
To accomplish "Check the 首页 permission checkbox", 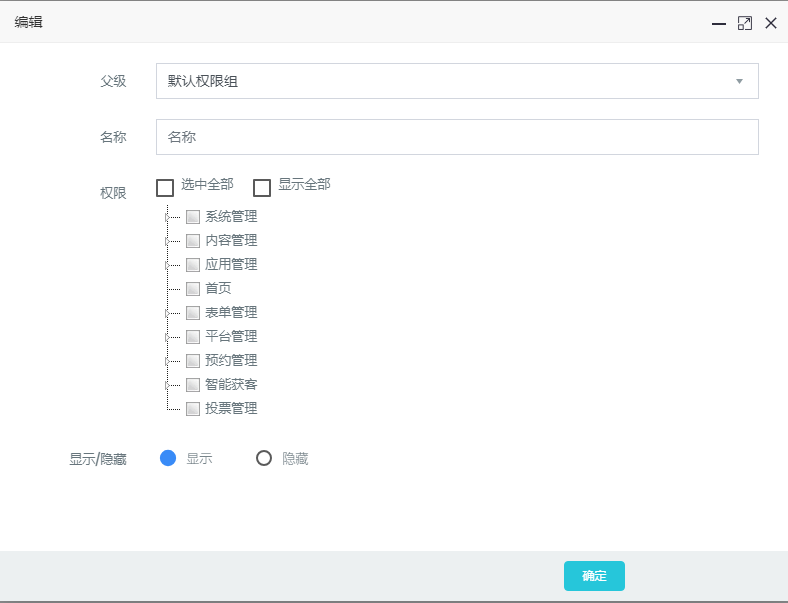I will (x=193, y=289).
